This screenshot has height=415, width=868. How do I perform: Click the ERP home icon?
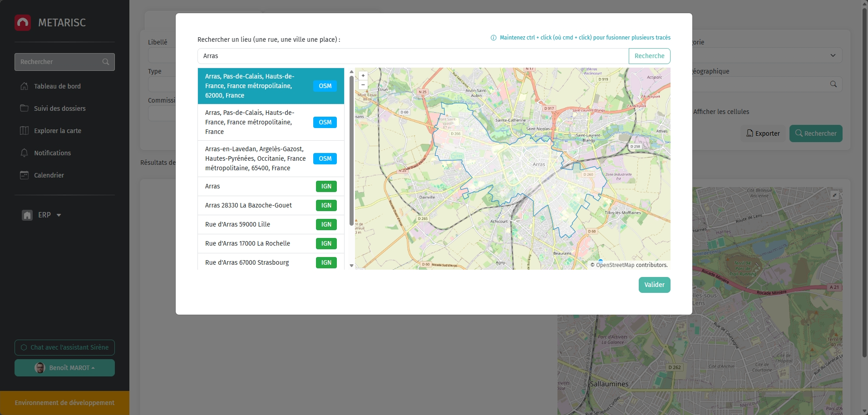pos(28,215)
